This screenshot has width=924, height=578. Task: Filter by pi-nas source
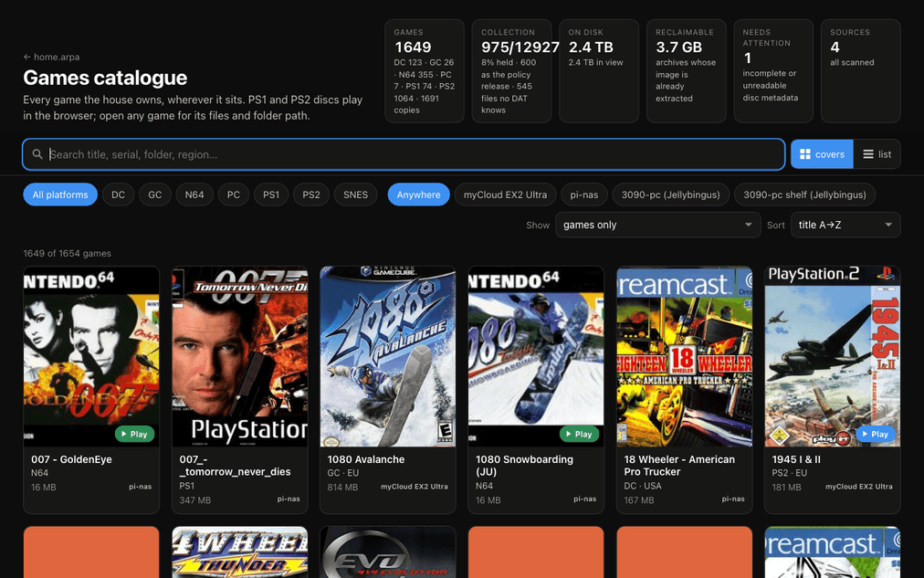(x=584, y=194)
